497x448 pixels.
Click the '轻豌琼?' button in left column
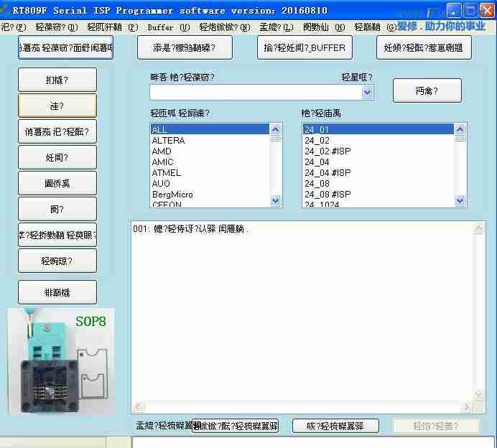coord(57,261)
